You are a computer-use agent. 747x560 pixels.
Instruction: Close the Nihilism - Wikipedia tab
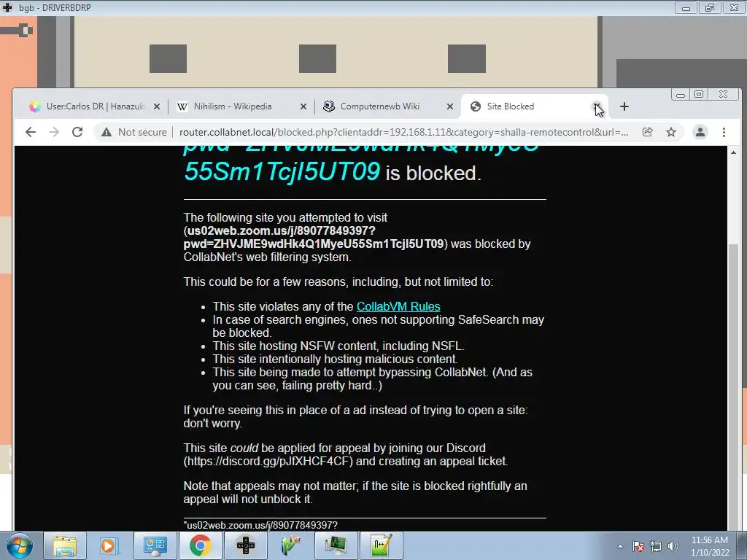[303, 106]
